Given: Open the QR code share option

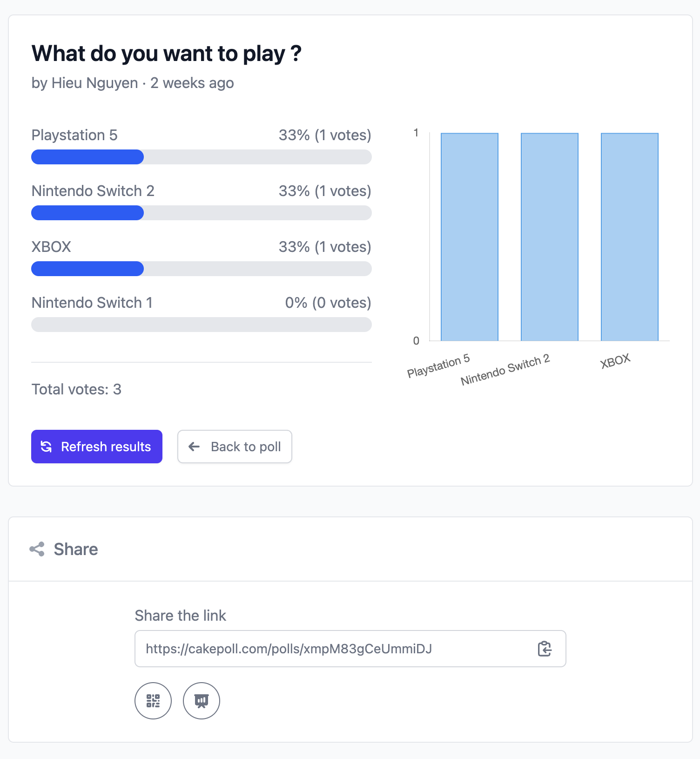Looking at the screenshot, I should click(153, 701).
